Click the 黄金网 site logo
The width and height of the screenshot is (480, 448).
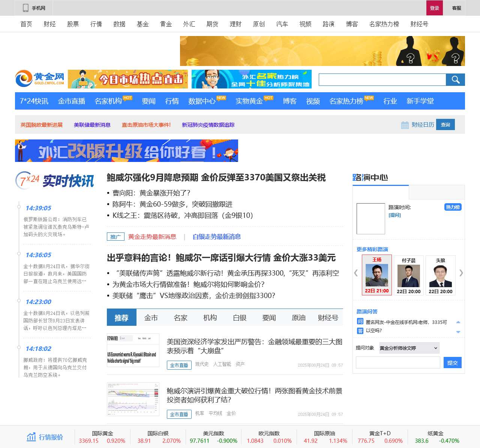tap(39, 78)
